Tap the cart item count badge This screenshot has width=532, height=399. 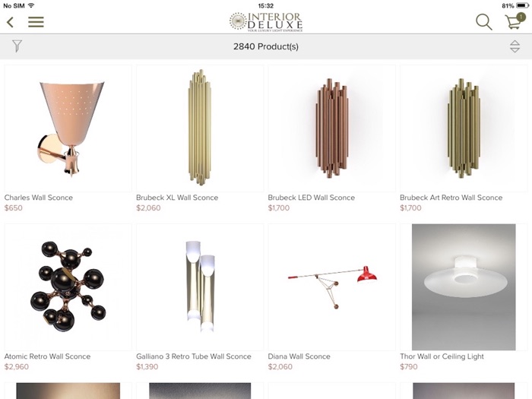tap(521, 17)
